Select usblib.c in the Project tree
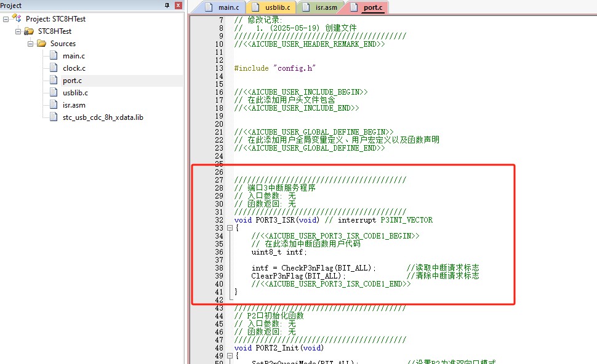The width and height of the screenshot is (597, 364). (x=75, y=93)
